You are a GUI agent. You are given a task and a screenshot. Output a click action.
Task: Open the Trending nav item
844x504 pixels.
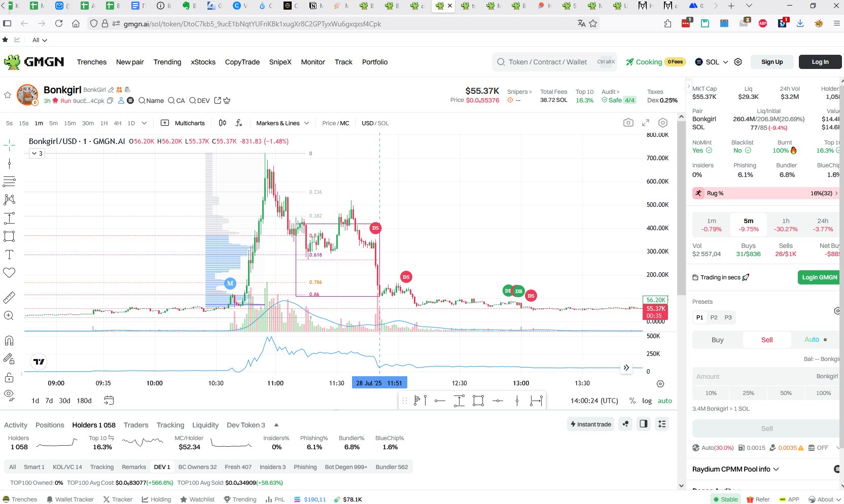tap(167, 62)
